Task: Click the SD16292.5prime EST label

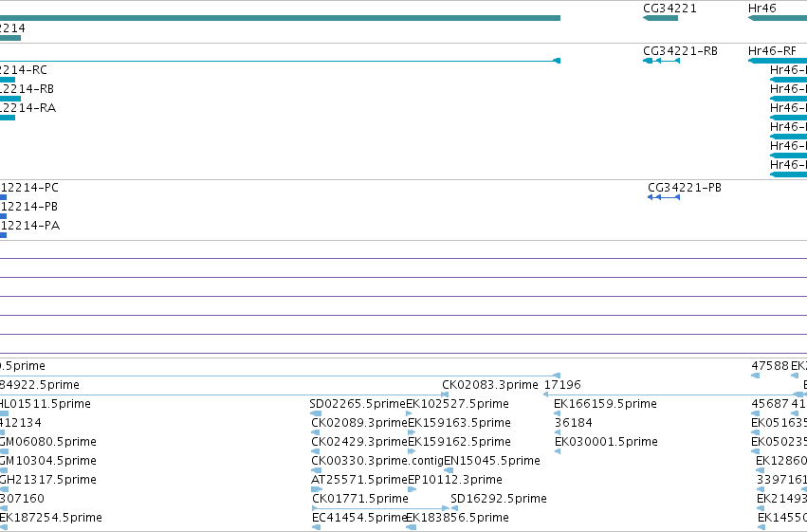Action: pyautogui.click(x=499, y=499)
